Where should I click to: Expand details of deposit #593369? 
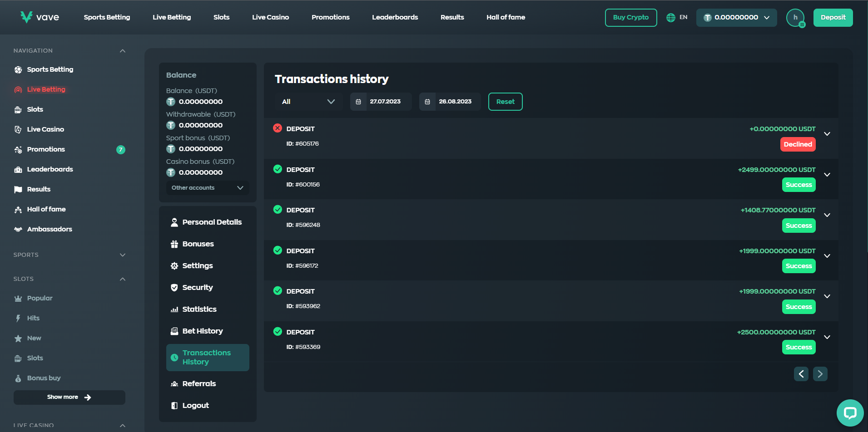pos(827,337)
